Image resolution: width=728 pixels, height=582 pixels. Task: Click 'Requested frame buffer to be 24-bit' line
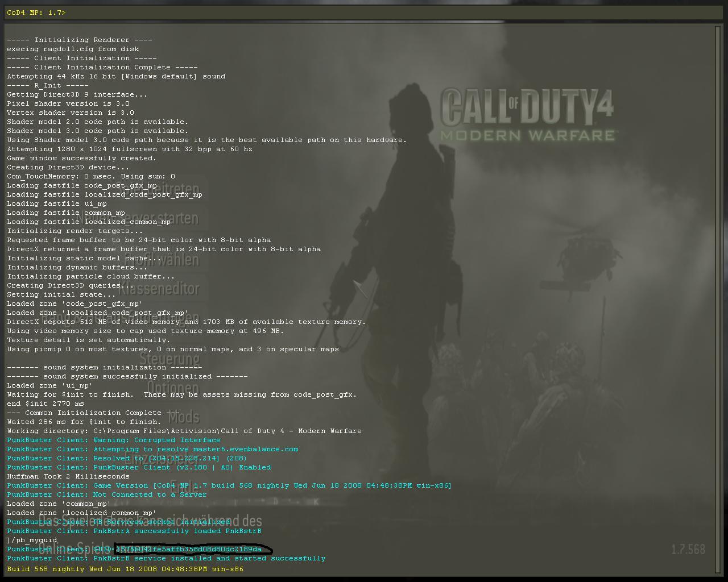tap(139, 240)
